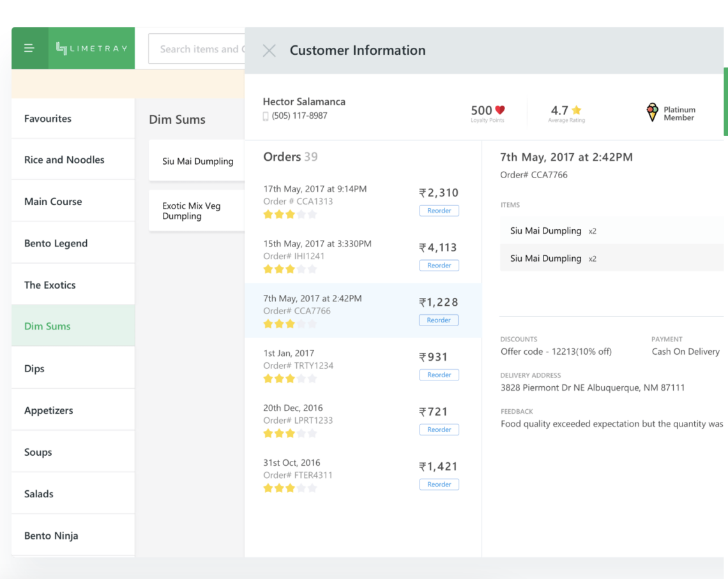The height and width of the screenshot is (579, 728).
Task: Select the Siu Mai Dumpling menu item
Action: click(x=197, y=161)
